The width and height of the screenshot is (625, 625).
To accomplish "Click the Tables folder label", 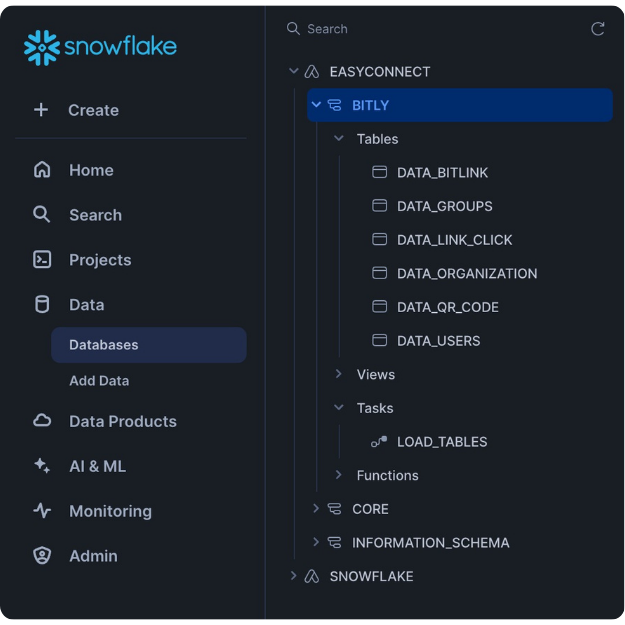I will 377,139.
